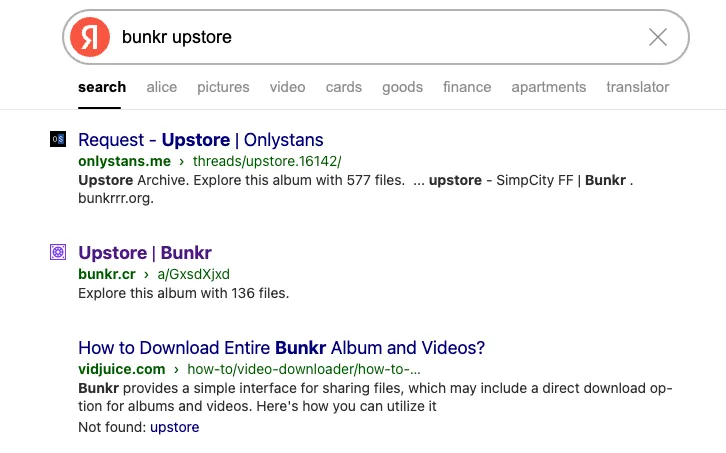The height and width of the screenshot is (453, 726).
Task: Open the 'Upstore | Bunkr' result
Action: (x=145, y=253)
